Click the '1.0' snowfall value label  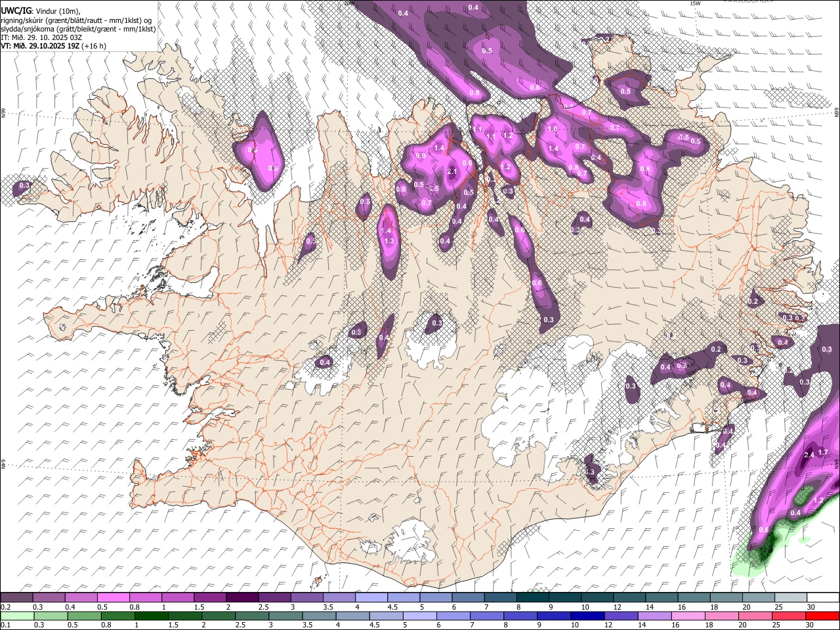pos(553,129)
